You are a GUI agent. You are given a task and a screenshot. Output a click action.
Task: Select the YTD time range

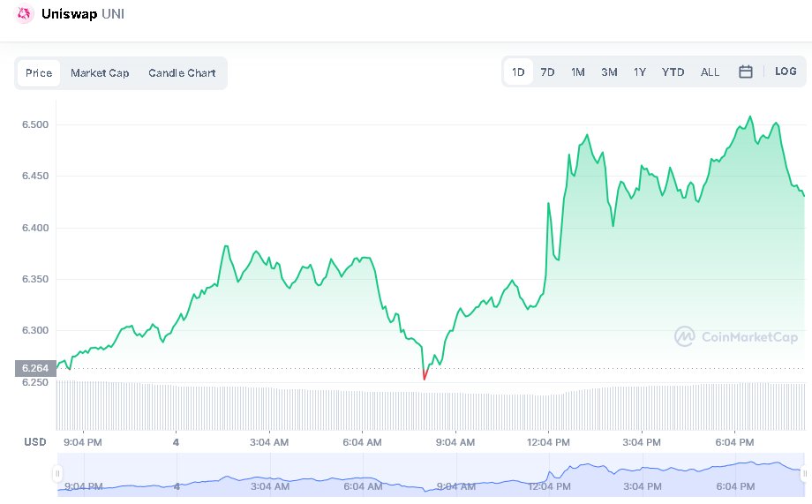tap(673, 72)
